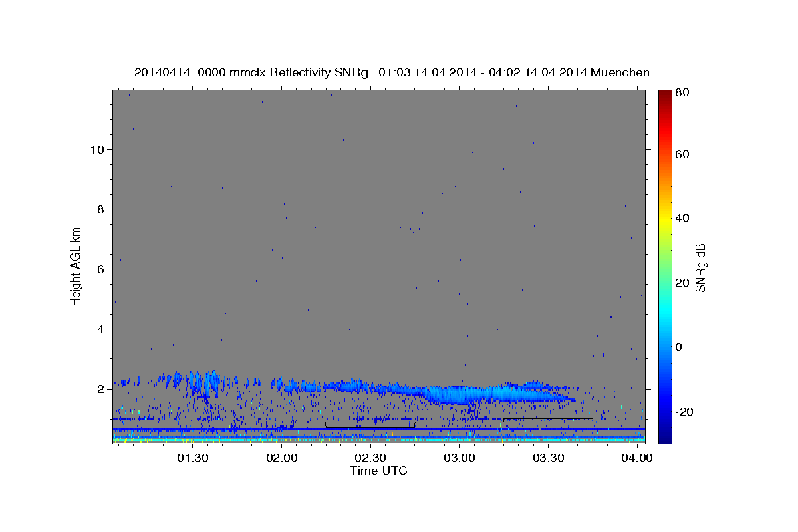This screenshot has width=798, height=532.
Task: Click the '02:00' time tick label
Action: click(x=282, y=458)
